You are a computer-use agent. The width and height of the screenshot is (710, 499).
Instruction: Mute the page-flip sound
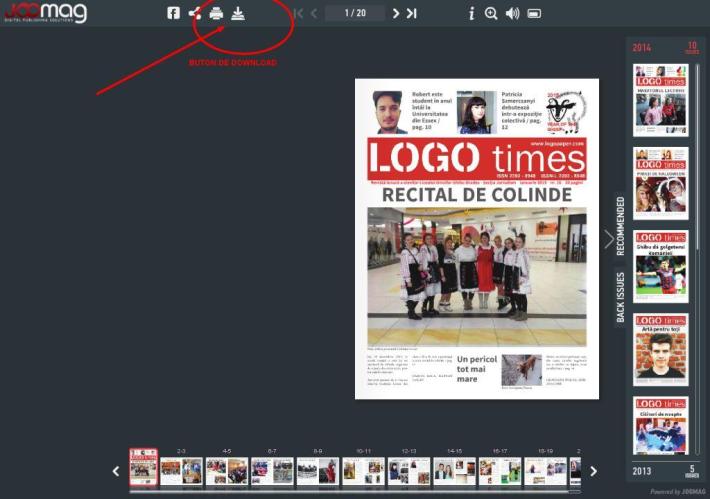pyautogui.click(x=513, y=14)
